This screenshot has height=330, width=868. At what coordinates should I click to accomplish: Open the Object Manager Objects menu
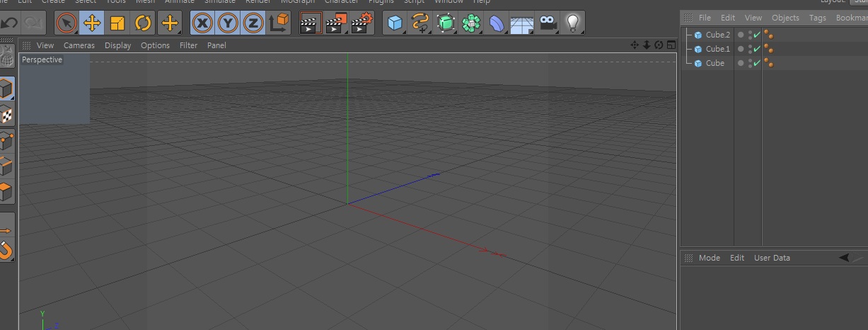click(785, 18)
